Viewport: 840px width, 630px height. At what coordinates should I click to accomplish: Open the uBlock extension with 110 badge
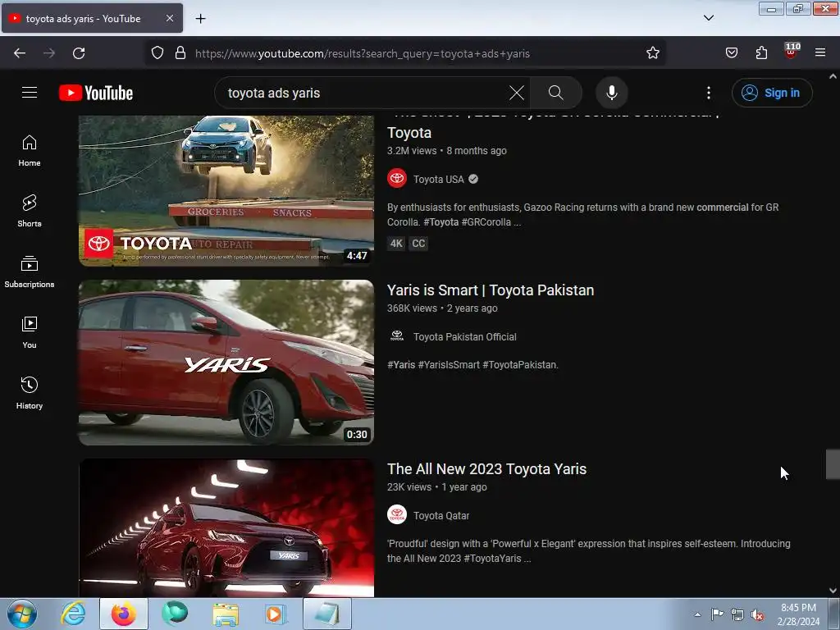tap(792, 51)
